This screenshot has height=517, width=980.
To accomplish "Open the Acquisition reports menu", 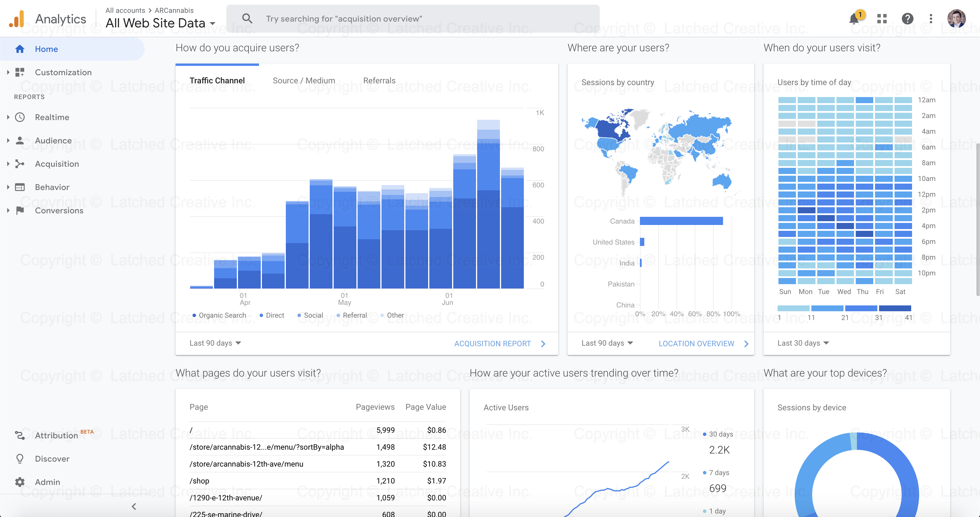I will 57,164.
